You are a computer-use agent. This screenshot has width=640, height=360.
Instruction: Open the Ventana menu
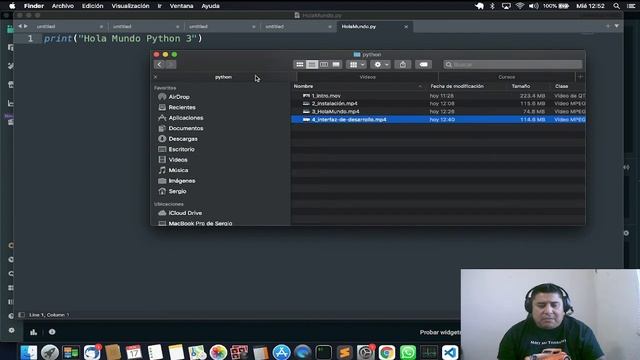(x=181, y=6)
